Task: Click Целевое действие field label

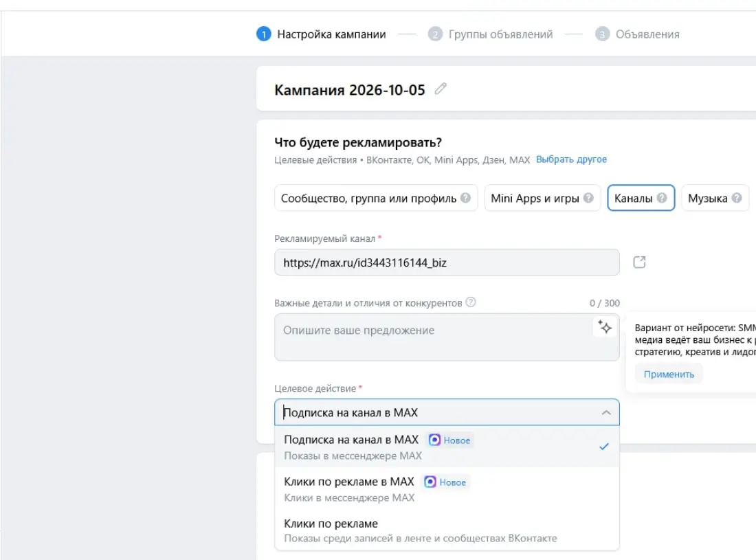Action: (315, 388)
